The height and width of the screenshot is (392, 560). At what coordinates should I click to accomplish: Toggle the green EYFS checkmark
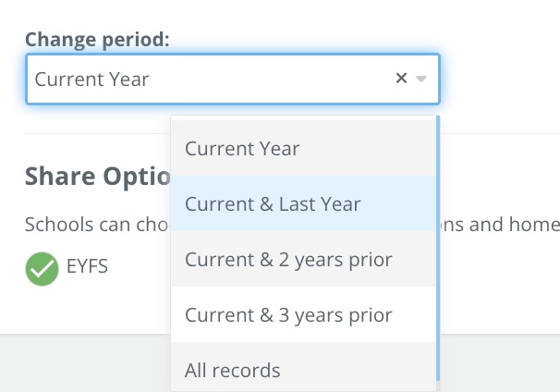[41, 269]
